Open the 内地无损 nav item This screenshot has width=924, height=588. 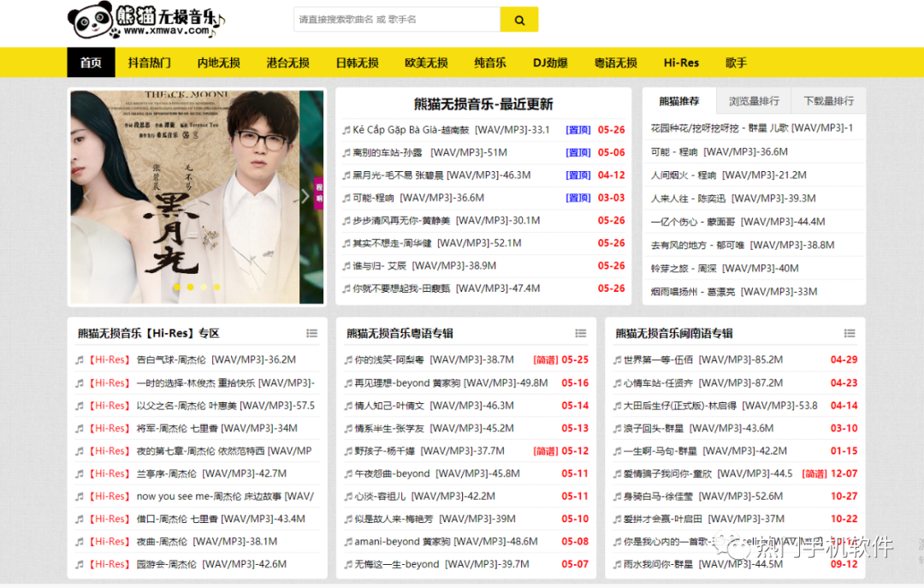coord(219,62)
